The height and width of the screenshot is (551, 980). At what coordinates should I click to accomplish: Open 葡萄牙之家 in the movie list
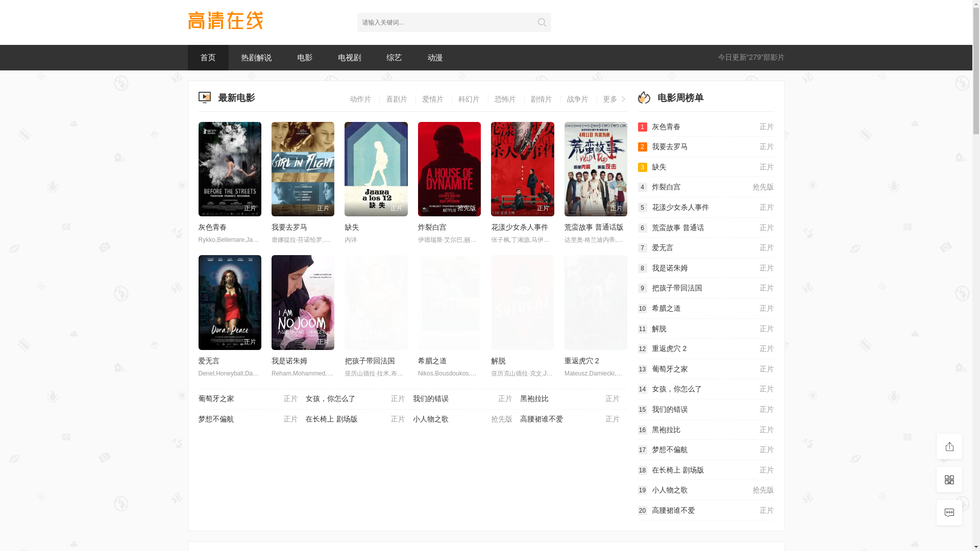(x=248, y=398)
